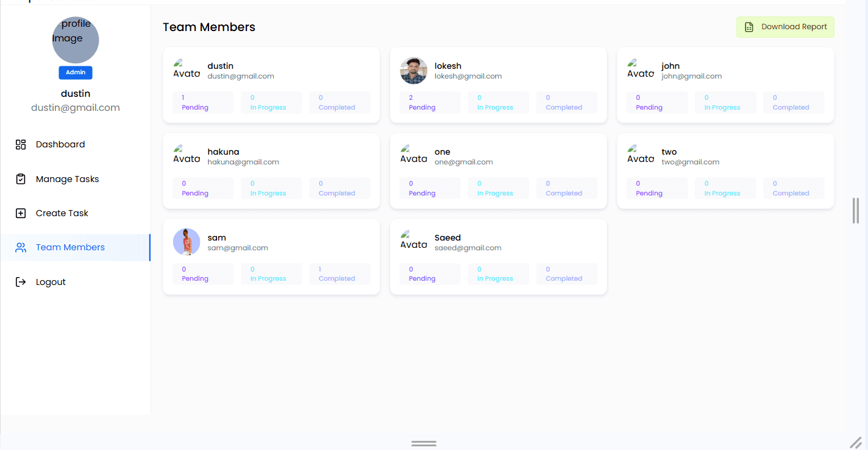Click the Team Members people icon
Image resolution: width=868 pixels, height=450 pixels.
(21, 247)
